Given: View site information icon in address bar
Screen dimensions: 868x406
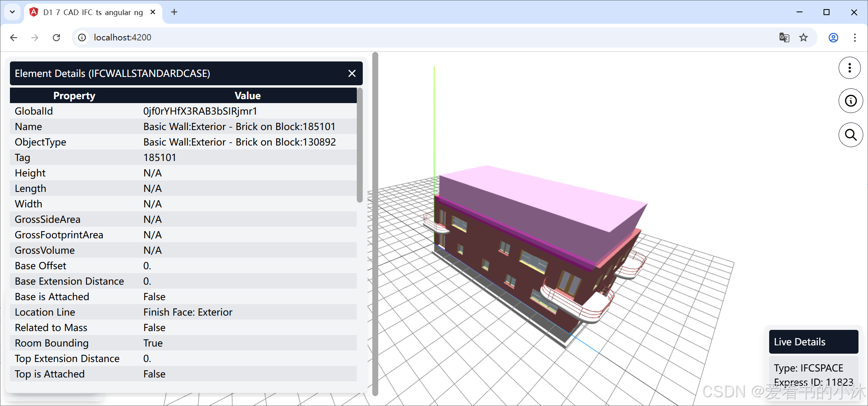Looking at the screenshot, I should [x=82, y=37].
